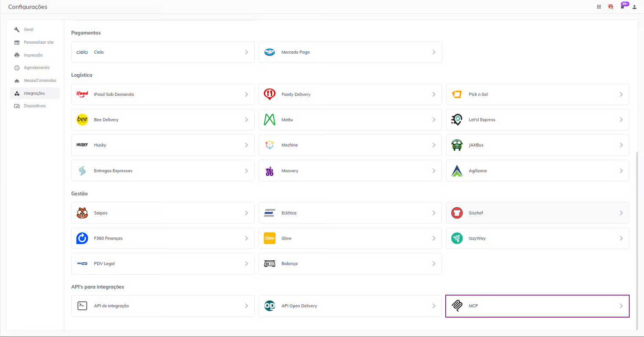This screenshot has width=644, height=337.
Task: Open the Agendamento sidebar item
Action: (x=35, y=68)
